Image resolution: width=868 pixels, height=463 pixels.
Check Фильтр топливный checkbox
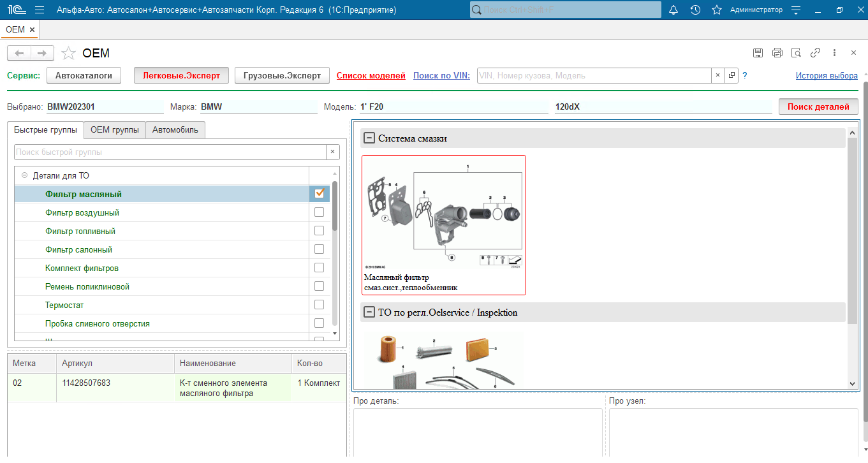pos(320,231)
